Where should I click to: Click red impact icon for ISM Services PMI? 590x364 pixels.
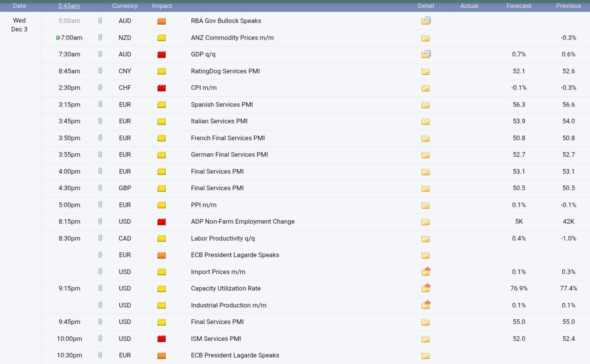point(162,339)
